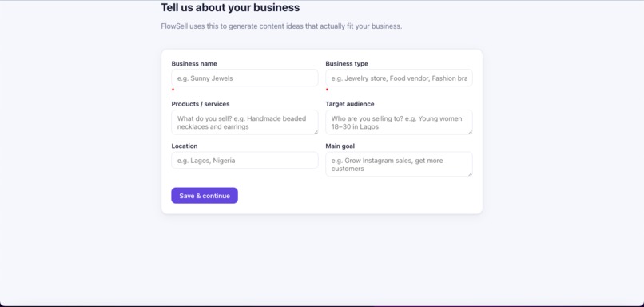Click the Target audience textarea resize handle
This screenshot has width=644, height=307.
click(470, 132)
